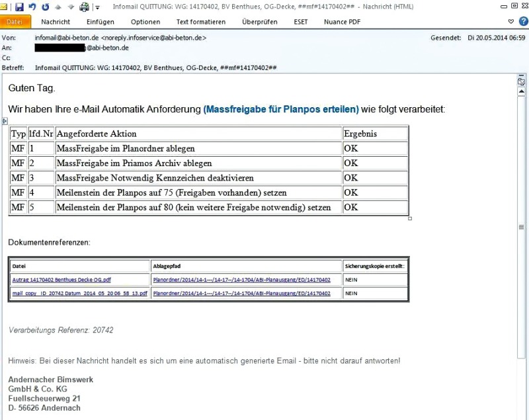The image size is (529, 420).
Task: Click the Andernacher Bimswerk signature line
Action: [x=51, y=380]
